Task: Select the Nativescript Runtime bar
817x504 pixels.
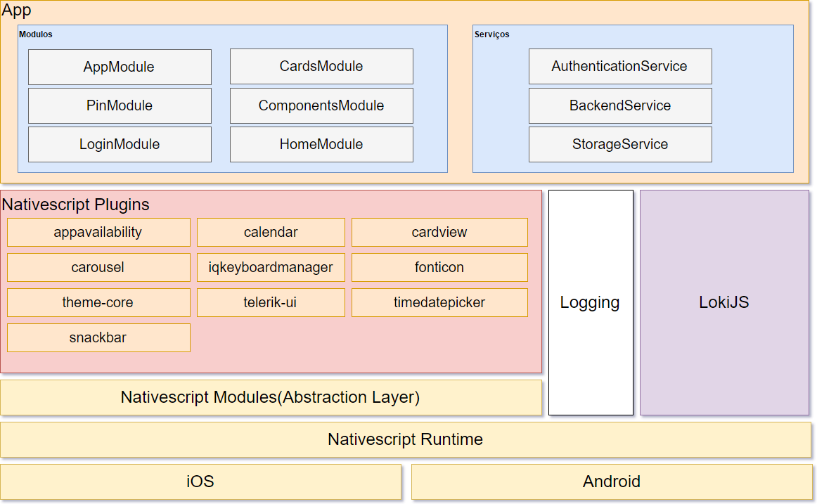Action: tap(406, 440)
